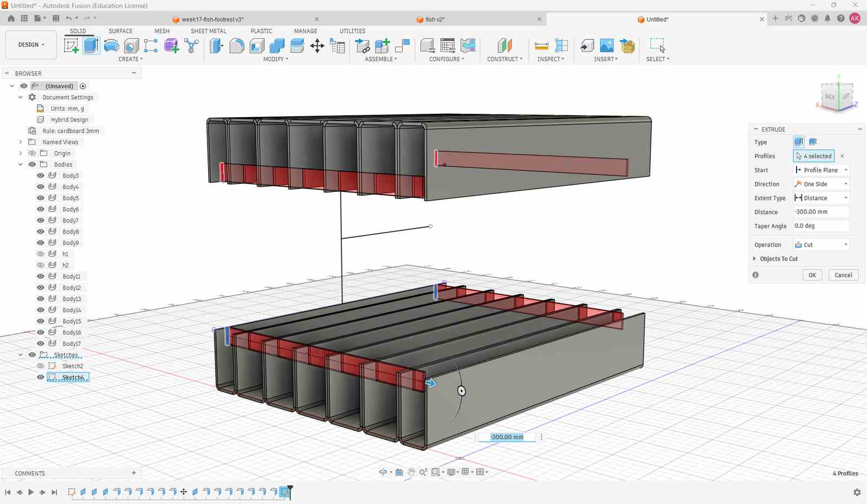Open notifications bell icon

tap(827, 18)
